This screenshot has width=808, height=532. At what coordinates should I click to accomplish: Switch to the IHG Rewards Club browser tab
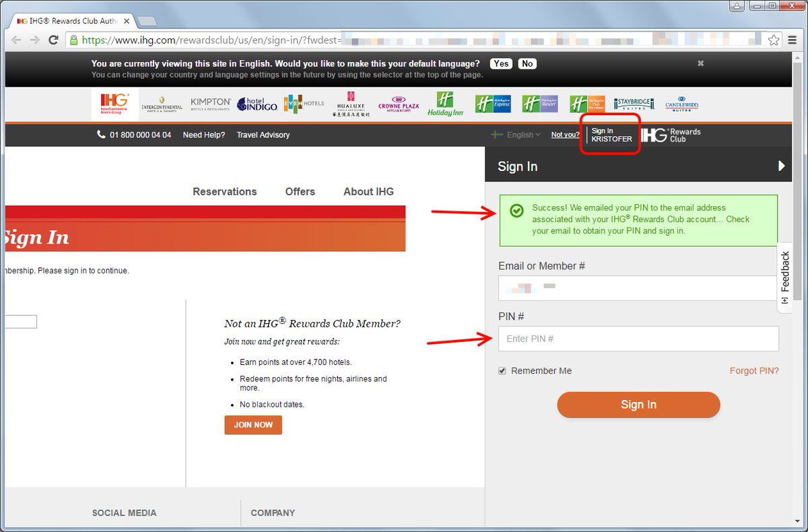coord(73,21)
